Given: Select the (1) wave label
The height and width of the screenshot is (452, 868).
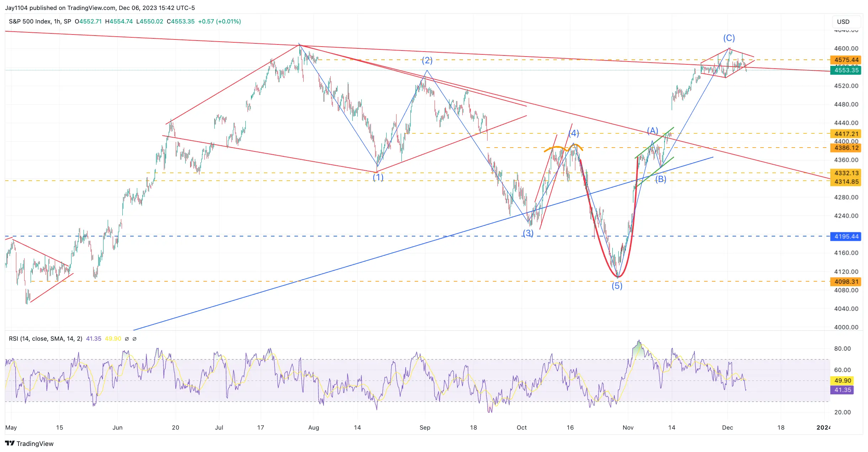Looking at the screenshot, I should [x=378, y=177].
